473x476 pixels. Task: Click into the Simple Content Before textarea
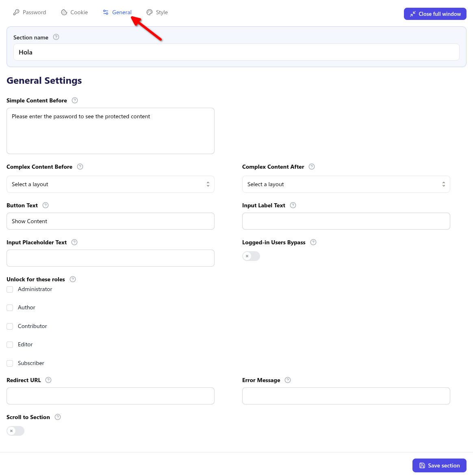point(111,131)
